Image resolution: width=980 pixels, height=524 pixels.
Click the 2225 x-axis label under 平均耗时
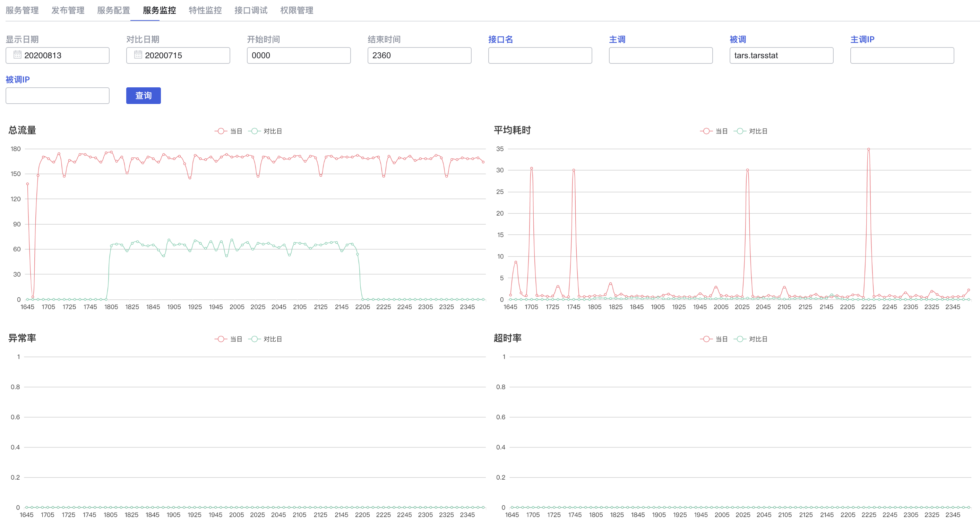pos(869,307)
